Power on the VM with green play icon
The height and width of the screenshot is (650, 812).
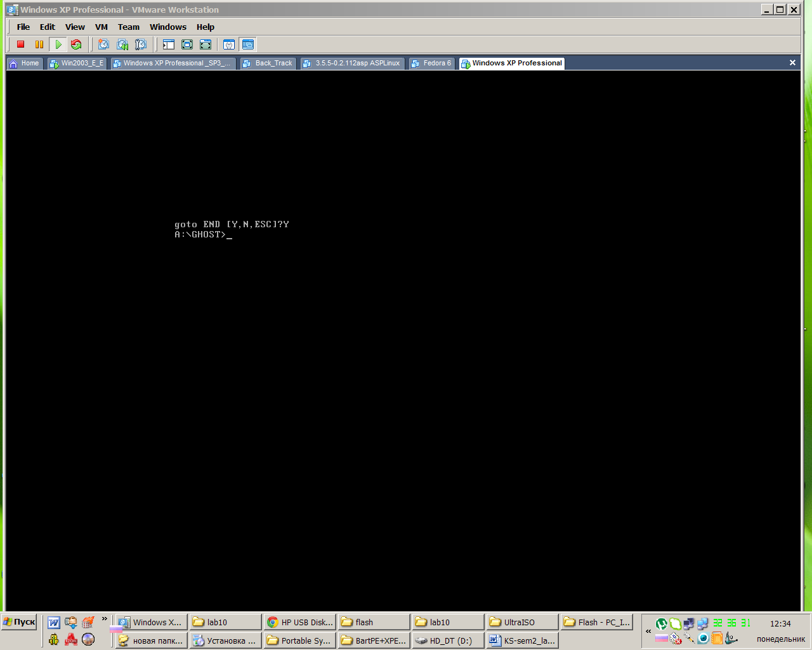click(x=58, y=44)
